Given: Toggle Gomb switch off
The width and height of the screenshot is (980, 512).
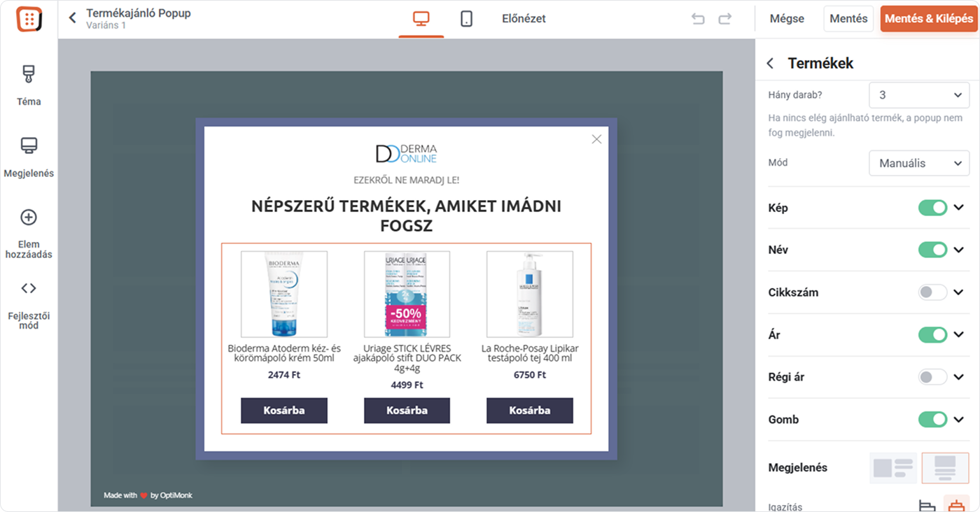Looking at the screenshot, I should (932, 420).
